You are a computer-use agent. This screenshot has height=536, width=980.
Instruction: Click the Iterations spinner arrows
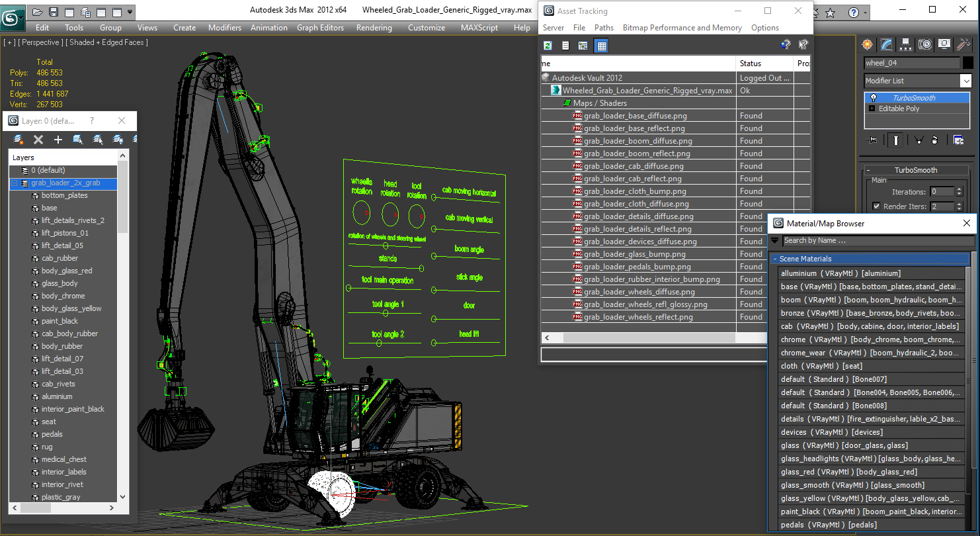tap(959, 191)
